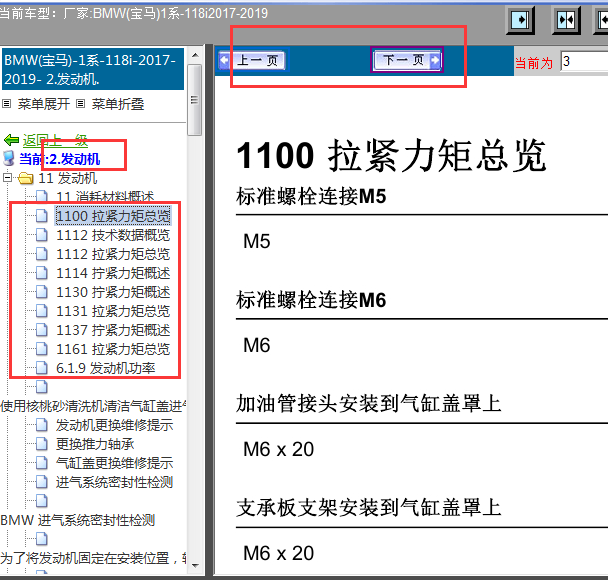Click the sidebar scrollbar down arrow
Image resolution: width=608 pixels, height=580 pixels.
click(x=195, y=565)
